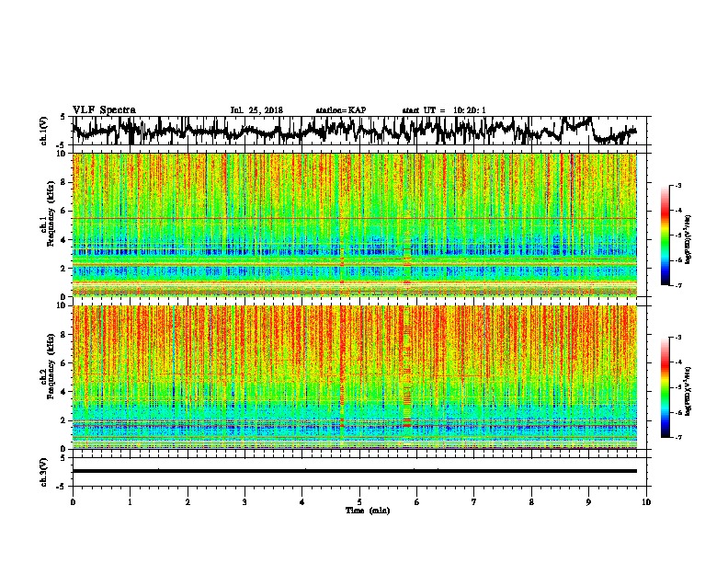The height and width of the screenshot is (563, 728).
Task: Click the ch.1 spectrogram color scale bar
Action: pos(665,236)
